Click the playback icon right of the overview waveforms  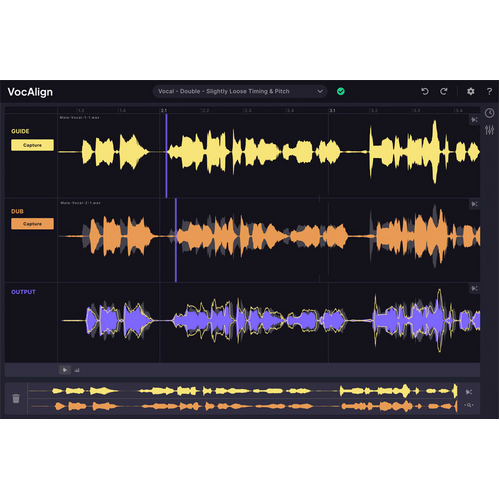coord(469,392)
